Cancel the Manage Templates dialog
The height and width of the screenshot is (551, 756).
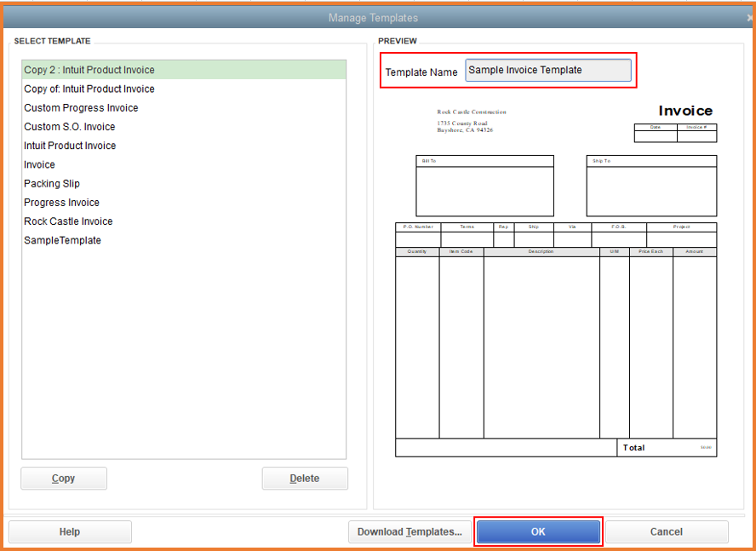667,531
